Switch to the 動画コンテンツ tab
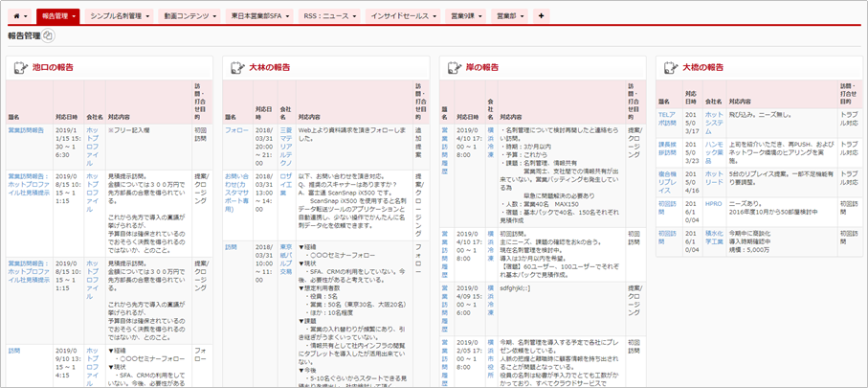This screenshot has width=868, height=388. (189, 16)
